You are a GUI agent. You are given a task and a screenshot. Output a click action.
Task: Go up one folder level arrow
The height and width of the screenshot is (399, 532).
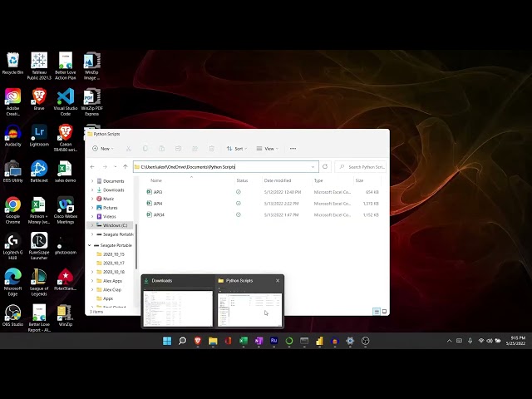pos(126,166)
